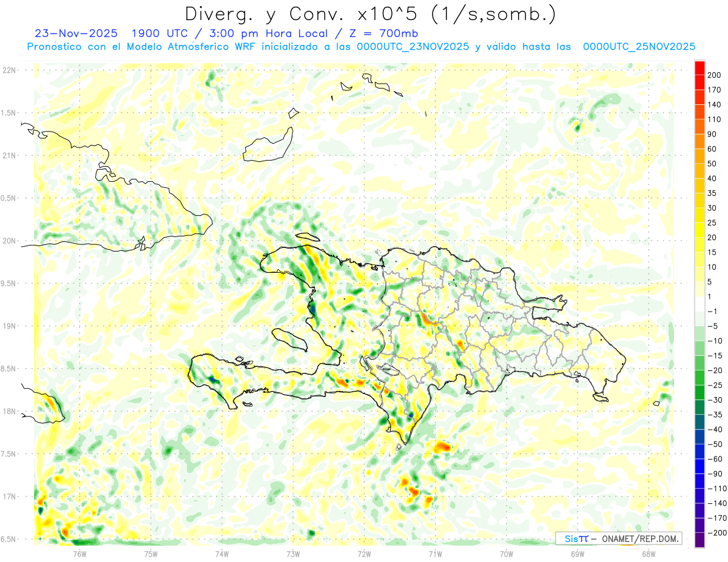This screenshot has width=728, height=562.
Task: Click the colorbar value '15'
Action: 712,252
